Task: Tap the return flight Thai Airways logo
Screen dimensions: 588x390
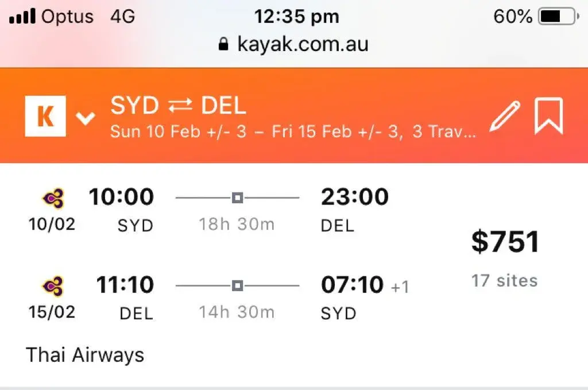Action: pos(53,286)
